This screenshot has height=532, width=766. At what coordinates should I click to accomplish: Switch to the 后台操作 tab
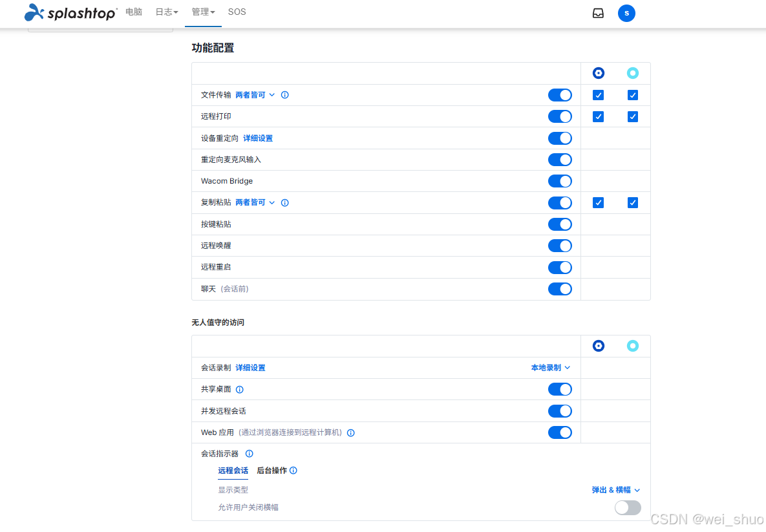[x=272, y=471]
